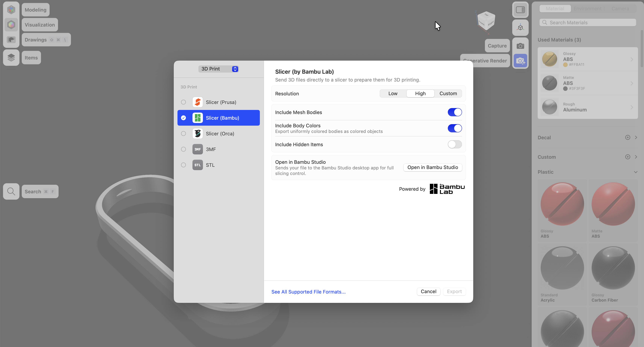Add a Custom material with plus icon
Image resolution: width=644 pixels, height=347 pixels.
[x=628, y=157]
